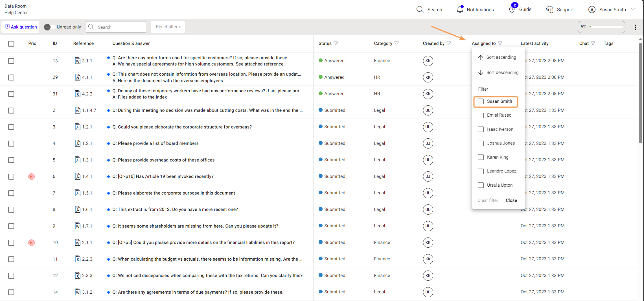Open the Status column filter
This screenshot has width=644, height=301.
[x=336, y=43]
